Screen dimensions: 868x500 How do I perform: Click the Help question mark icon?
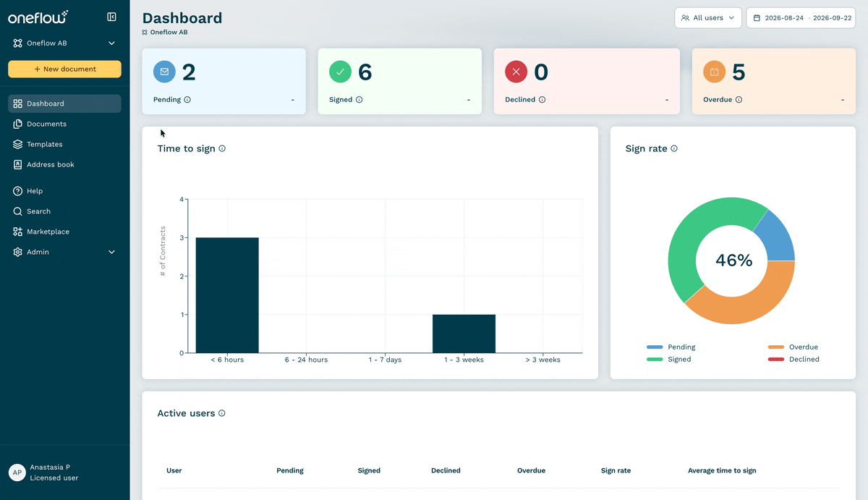(18, 191)
